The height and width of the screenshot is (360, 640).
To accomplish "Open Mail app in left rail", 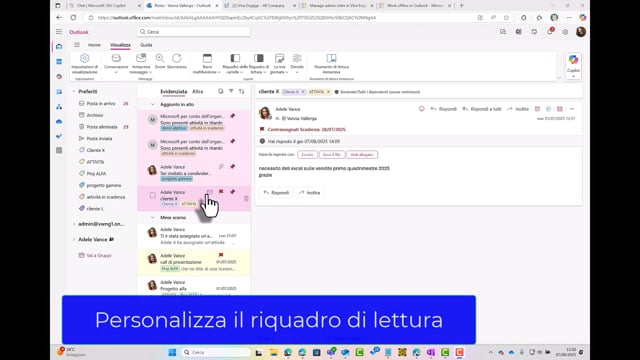I will [x=59, y=47].
